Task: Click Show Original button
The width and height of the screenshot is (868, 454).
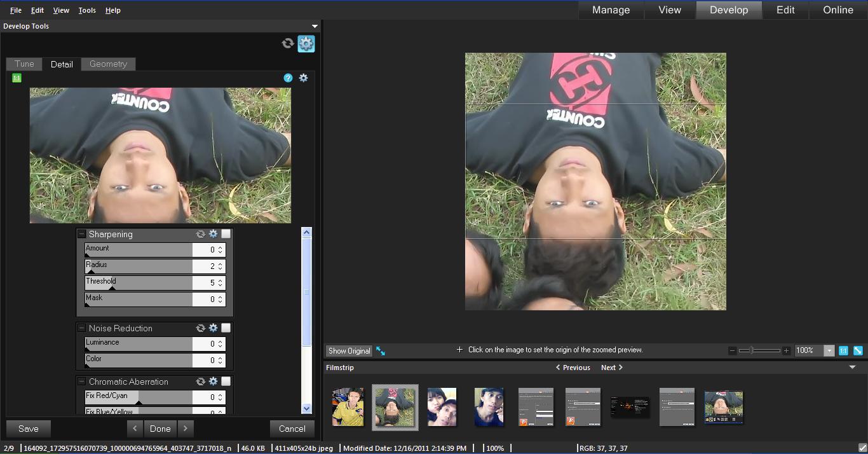Action: click(x=349, y=351)
